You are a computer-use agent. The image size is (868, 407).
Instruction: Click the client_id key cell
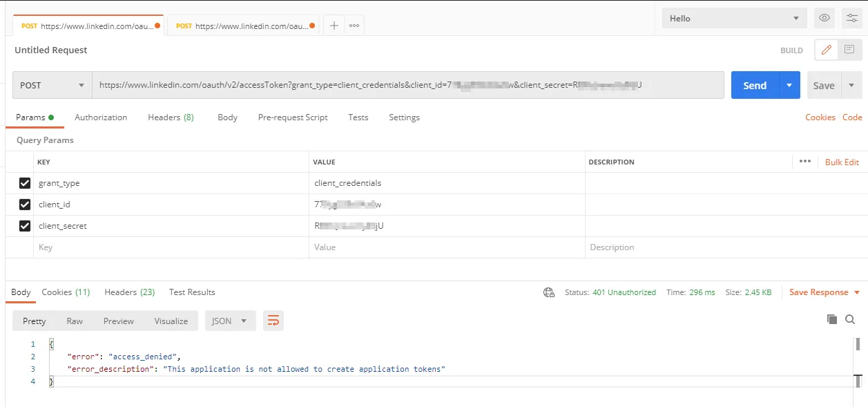pyautogui.click(x=171, y=205)
